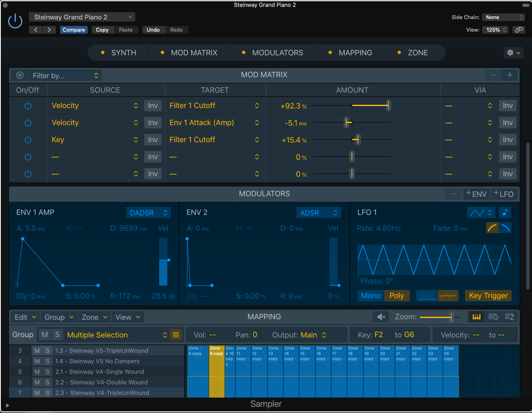Screen dimensions: 532x413
Task: Switch Mapping to group view icon
Action: click(x=493, y=317)
